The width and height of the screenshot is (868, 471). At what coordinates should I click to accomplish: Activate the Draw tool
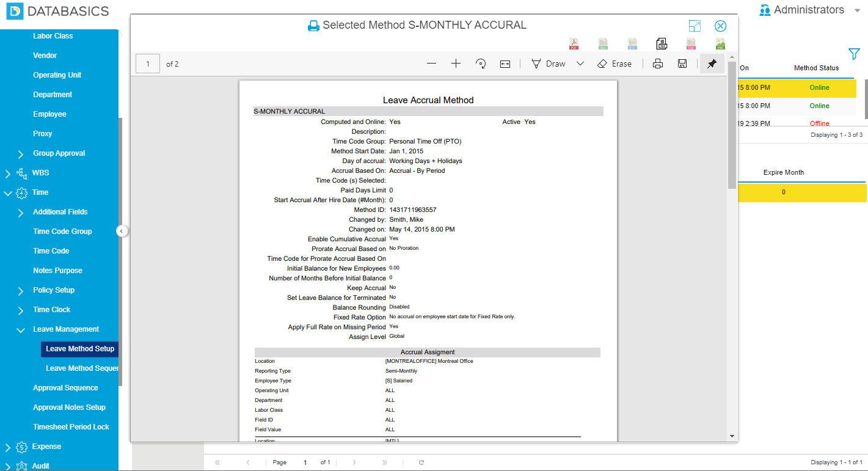[549, 64]
